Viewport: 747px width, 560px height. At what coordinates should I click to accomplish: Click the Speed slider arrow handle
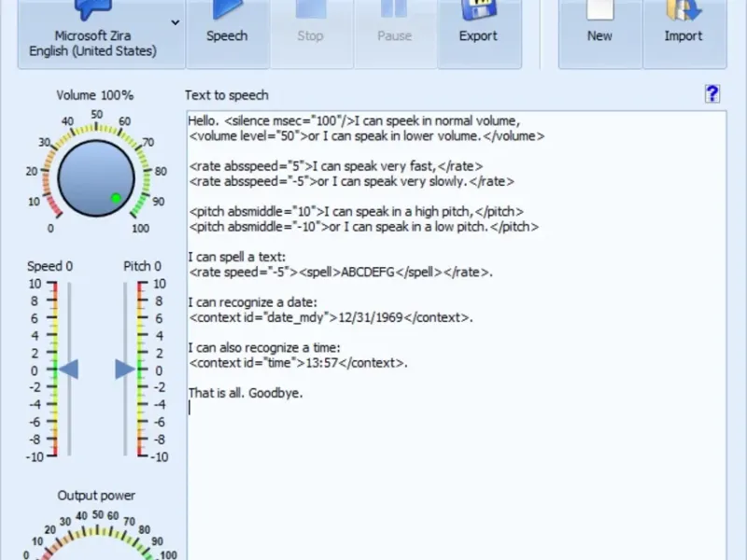(x=68, y=370)
